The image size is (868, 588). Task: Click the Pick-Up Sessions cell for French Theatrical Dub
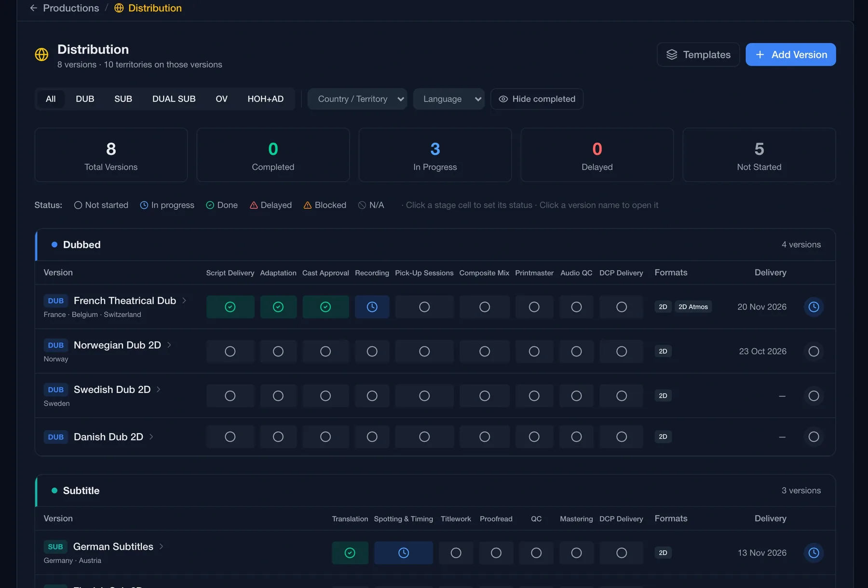pyautogui.click(x=424, y=307)
